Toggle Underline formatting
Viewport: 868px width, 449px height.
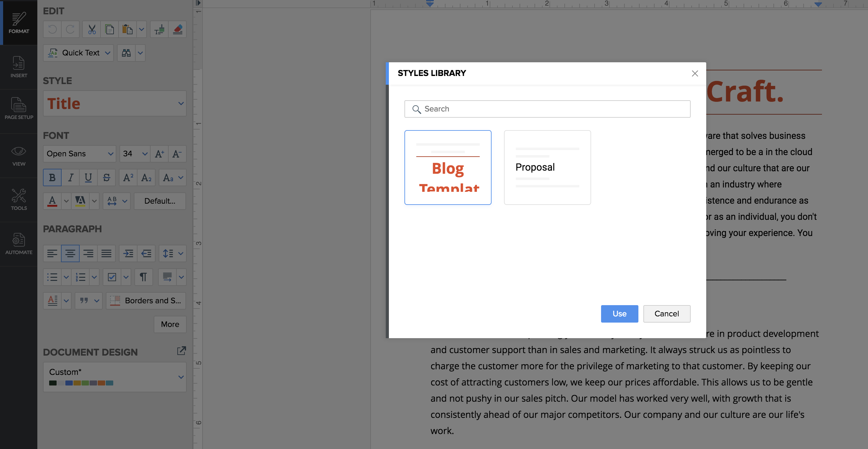pyautogui.click(x=88, y=177)
